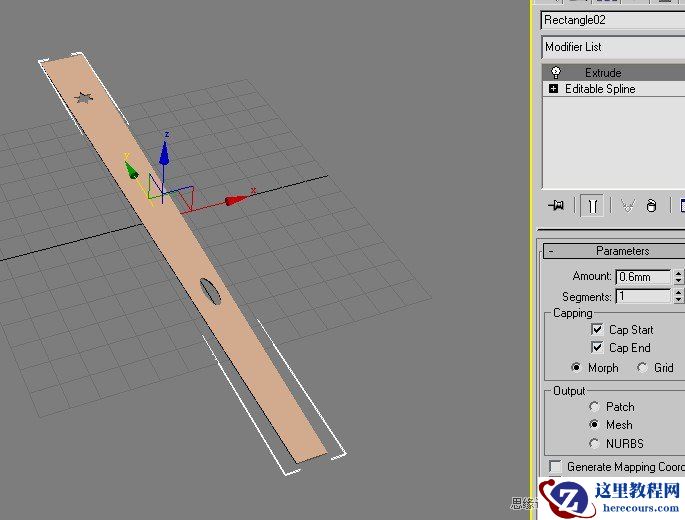The image size is (685, 520).
Task: Choose Patch output type
Action: [594, 407]
